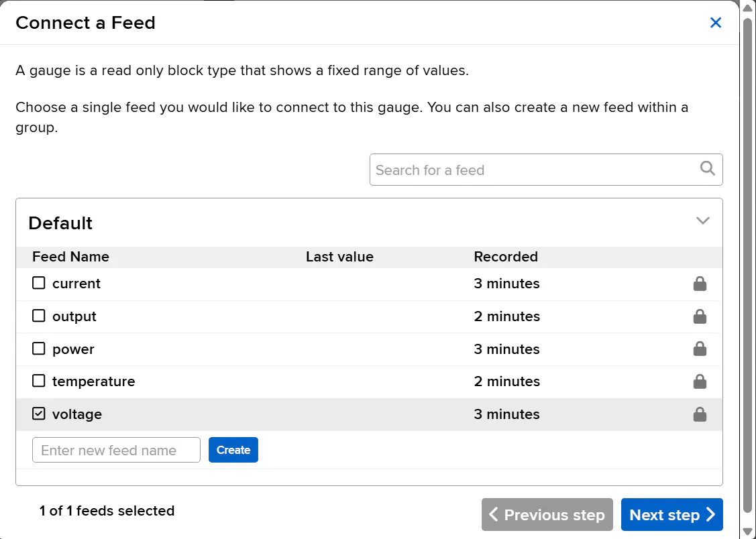
Task: Click the Last value column header
Action: point(339,257)
